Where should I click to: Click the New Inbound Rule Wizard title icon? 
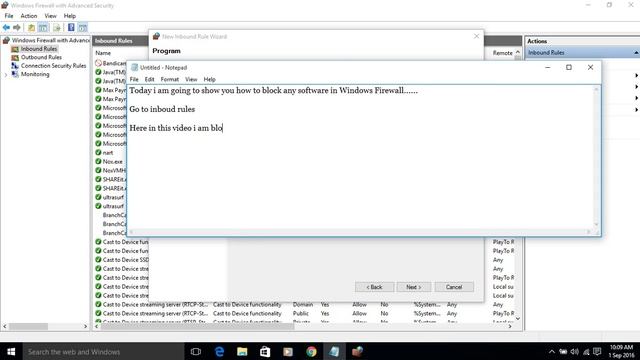point(156,36)
